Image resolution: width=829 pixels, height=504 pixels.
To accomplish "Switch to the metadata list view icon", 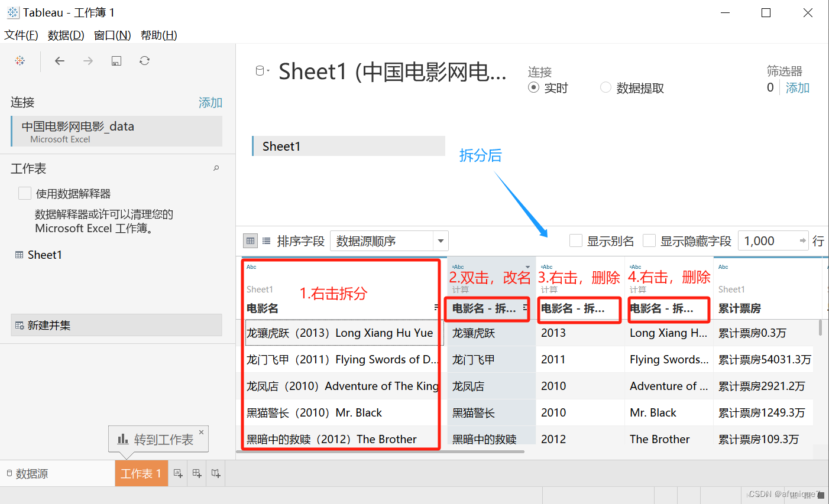I will [266, 241].
